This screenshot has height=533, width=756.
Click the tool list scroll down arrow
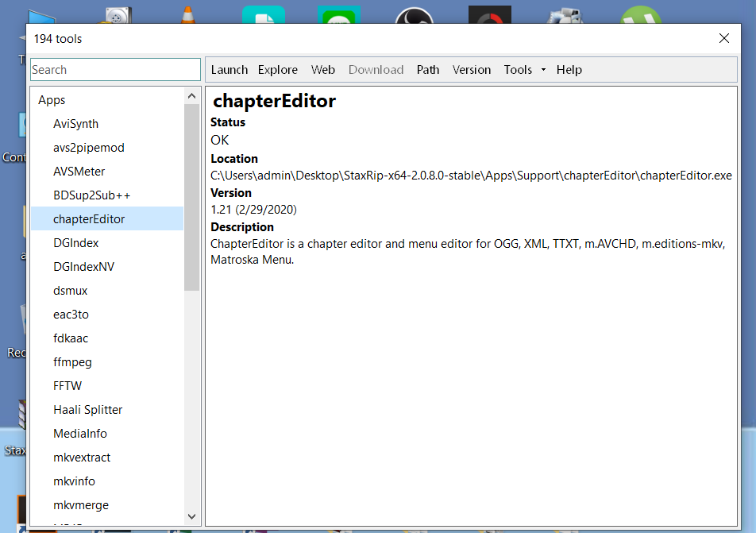192,516
